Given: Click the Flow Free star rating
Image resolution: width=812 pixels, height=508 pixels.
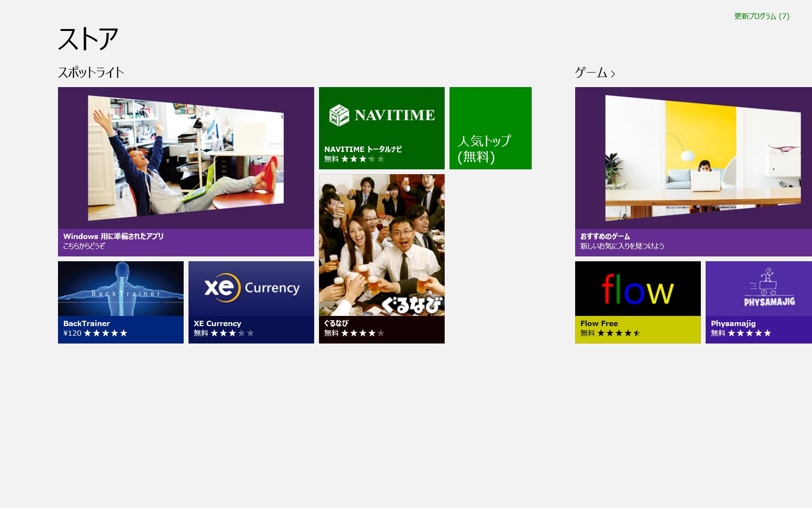Looking at the screenshot, I should click(619, 333).
